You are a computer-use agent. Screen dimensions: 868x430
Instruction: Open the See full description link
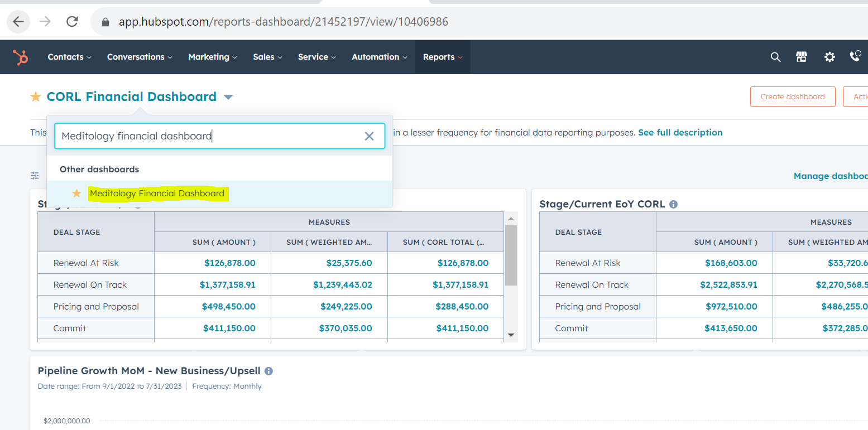[x=680, y=133]
